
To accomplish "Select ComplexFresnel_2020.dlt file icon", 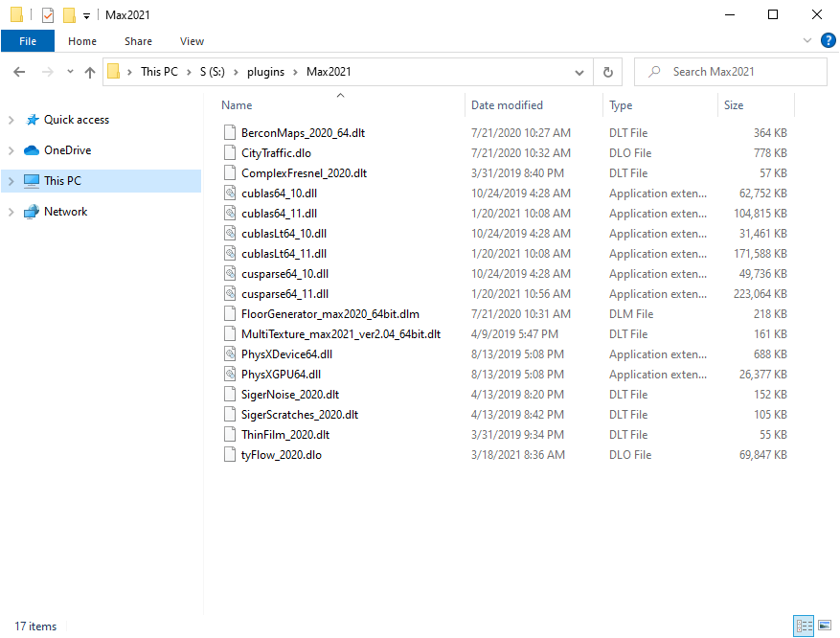I will (230, 172).
